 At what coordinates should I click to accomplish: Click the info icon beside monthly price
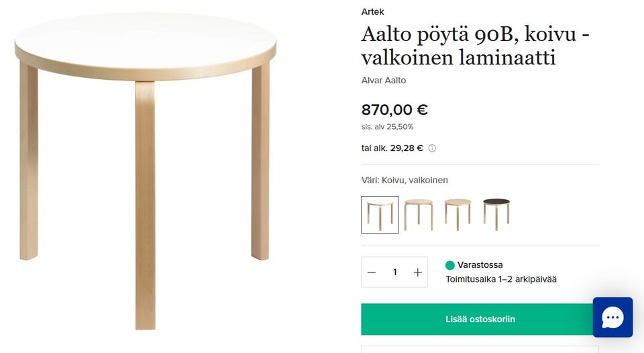(x=432, y=148)
